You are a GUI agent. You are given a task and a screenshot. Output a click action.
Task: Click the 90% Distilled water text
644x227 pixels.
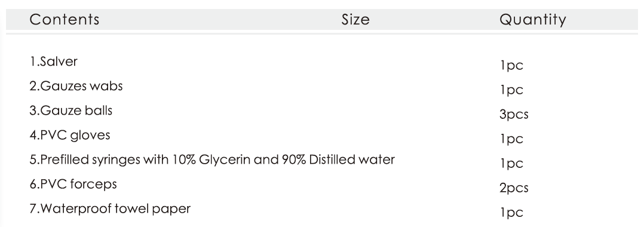click(338, 159)
